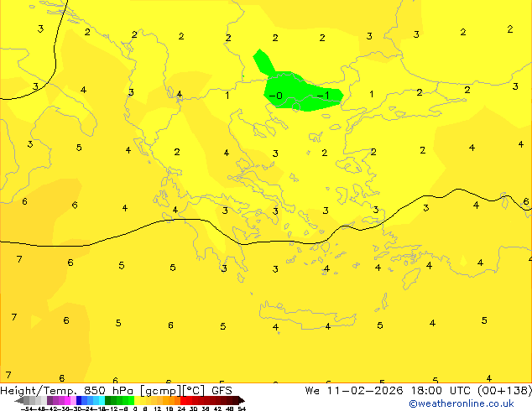
Task: Click the "-0" temperature value in the green area
Action: tap(275, 96)
